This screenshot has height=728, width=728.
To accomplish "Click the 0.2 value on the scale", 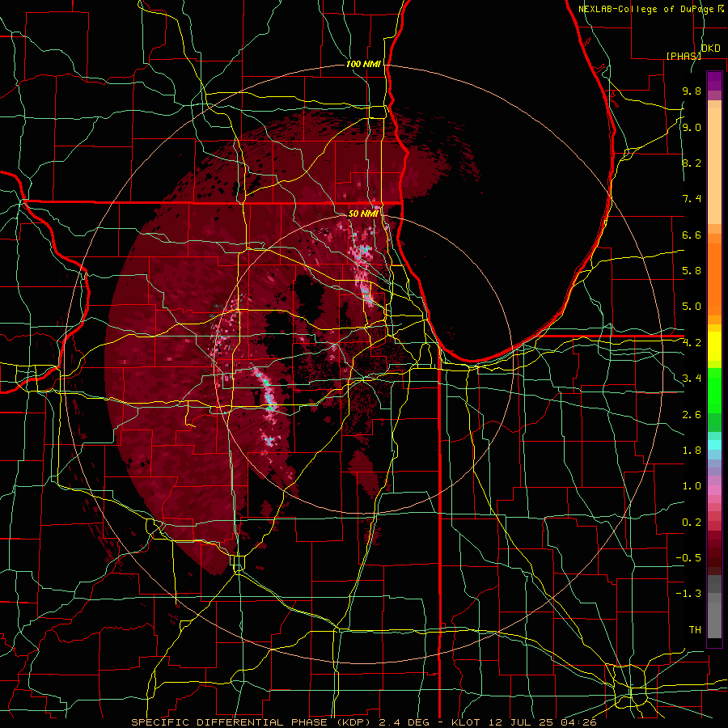I will pyautogui.click(x=692, y=522).
